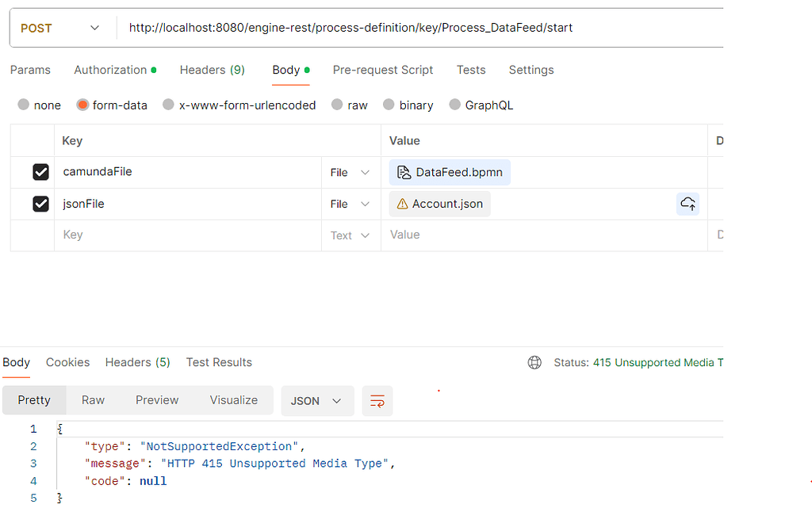Uncheck the jsonFile row checkbox
Viewport: 812px width, 531px height.
point(40,204)
